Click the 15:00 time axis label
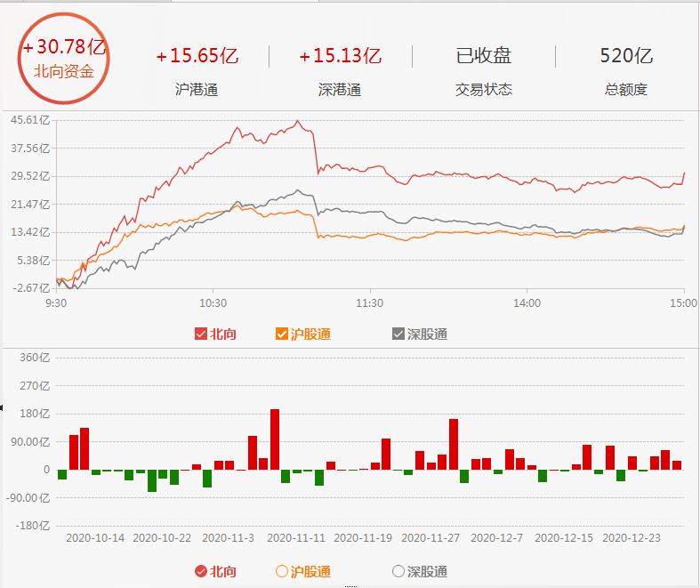Viewport: 700px width, 588px height. [x=683, y=303]
